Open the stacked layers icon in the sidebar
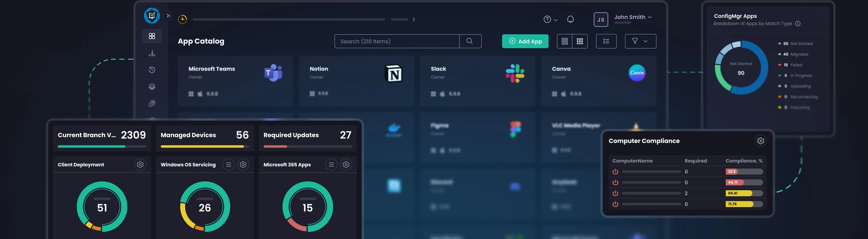 click(x=152, y=86)
